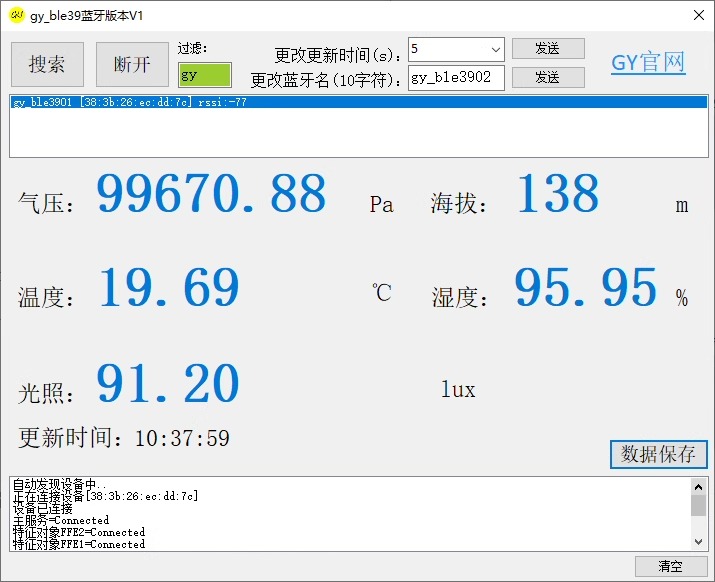Screen dimensions: 715x582
Task: Click the 气压 pressure label
Action: (x=46, y=203)
